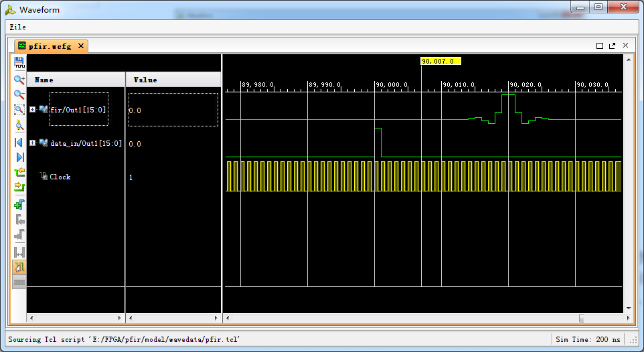The height and width of the screenshot is (352, 644).
Task: Open the File menu
Action: (17, 27)
